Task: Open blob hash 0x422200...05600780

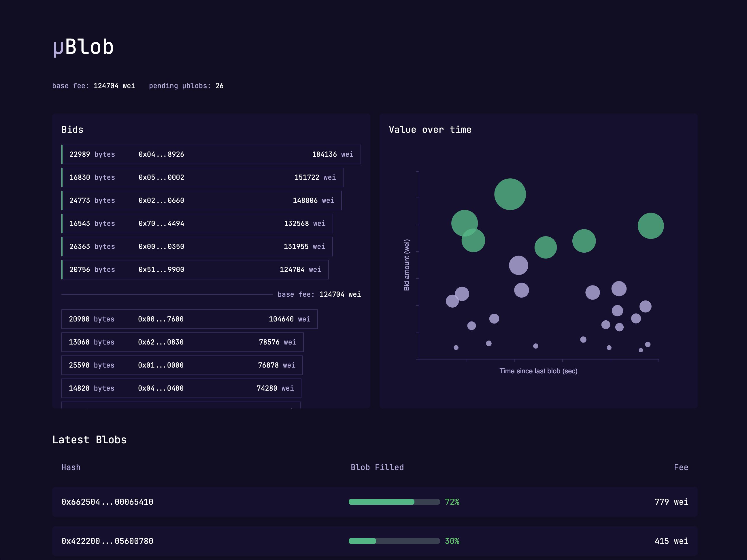Action: (107, 541)
